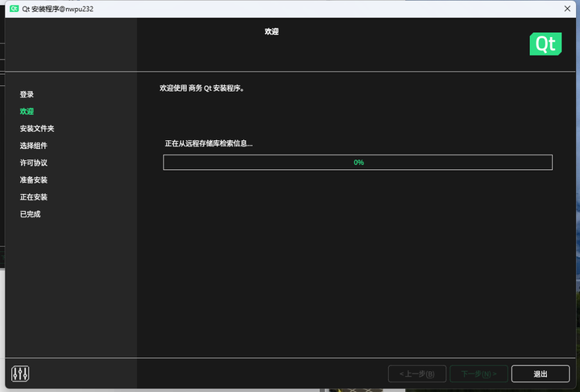Select the 已完成 step in sidebar
The width and height of the screenshot is (580, 392).
[x=30, y=214]
